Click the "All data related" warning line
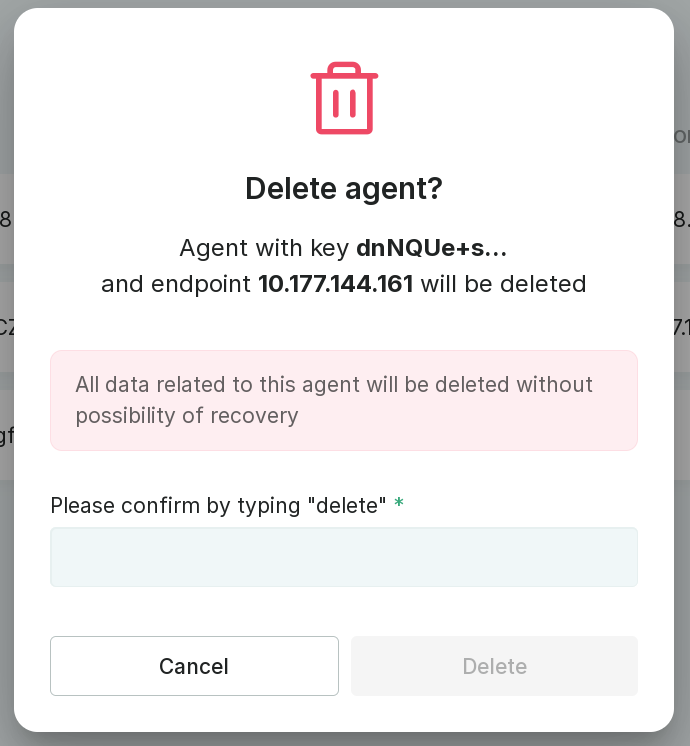Viewport: 690px width, 746px height. pos(334,385)
